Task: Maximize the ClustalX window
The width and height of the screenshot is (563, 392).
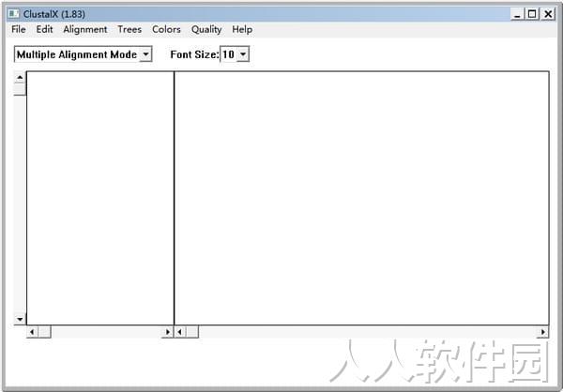Action: tap(532, 14)
